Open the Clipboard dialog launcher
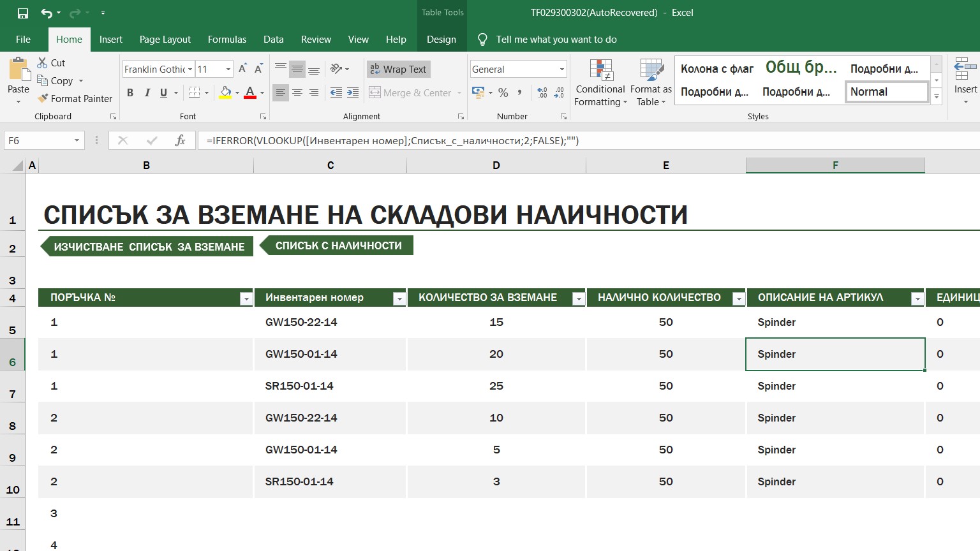The image size is (980, 551). 113,116
